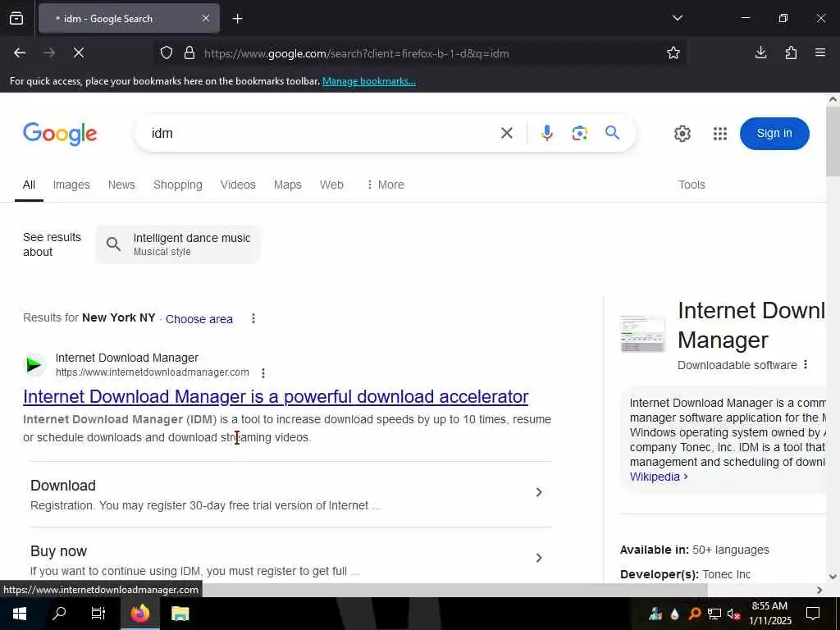
Task: Bookmark this page with the star icon
Action: tap(673, 53)
